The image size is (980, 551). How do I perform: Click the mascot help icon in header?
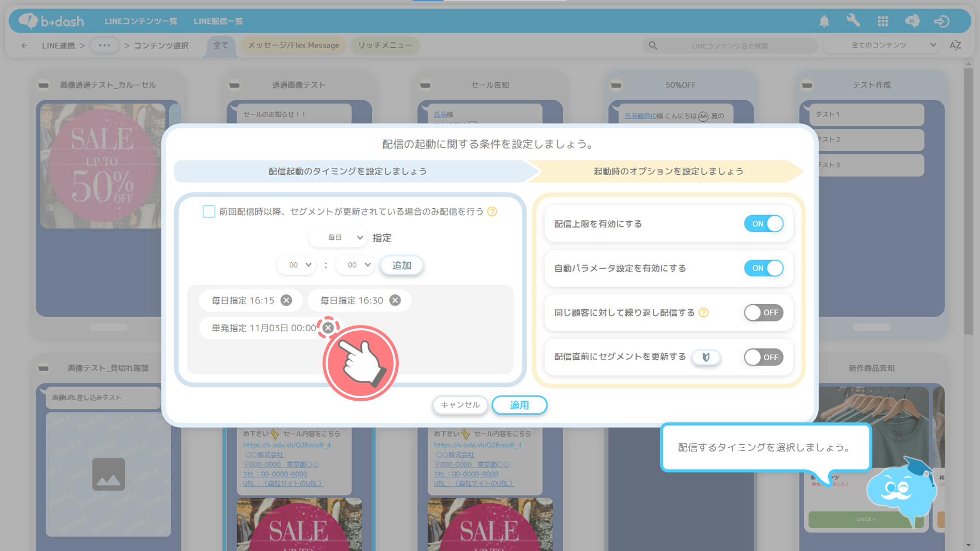coord(912,21)
